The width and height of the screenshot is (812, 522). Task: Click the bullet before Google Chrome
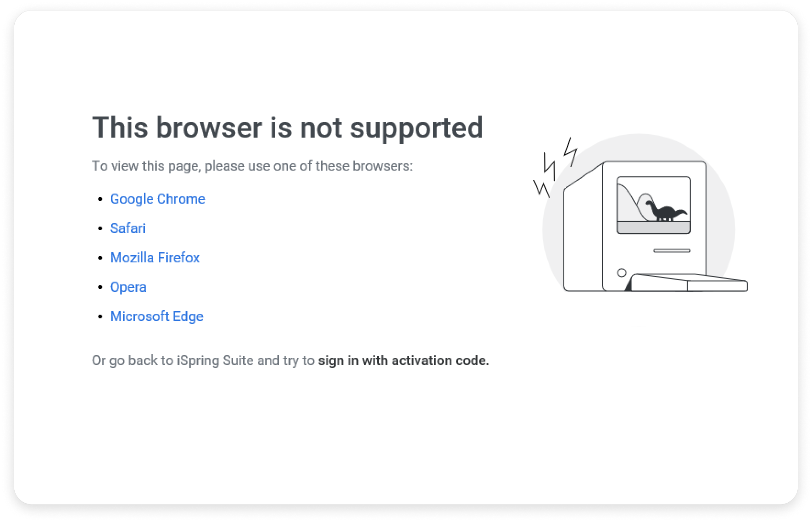pos(100,200)
